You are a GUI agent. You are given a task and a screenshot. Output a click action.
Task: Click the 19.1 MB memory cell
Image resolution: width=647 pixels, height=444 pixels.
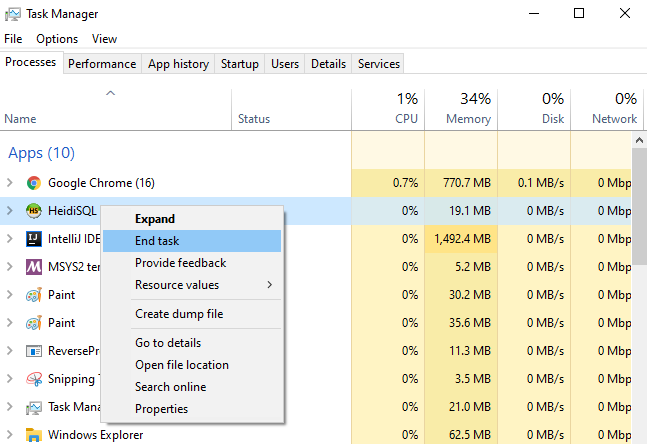tap(461, 211)
